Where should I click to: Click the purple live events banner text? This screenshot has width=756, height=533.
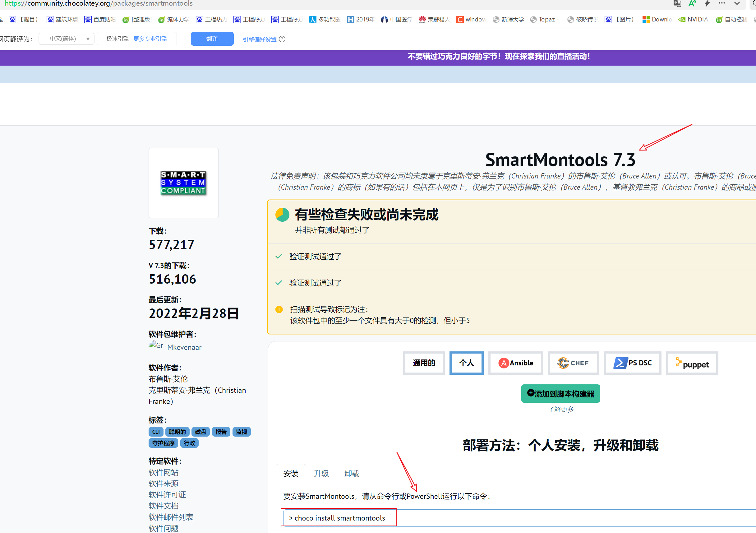tap(499, 56)
